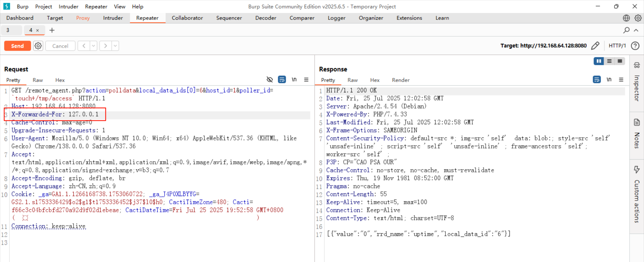The image size is (644, 262).
Task: Select Request Raw view
Action: [x=38, y=80]
